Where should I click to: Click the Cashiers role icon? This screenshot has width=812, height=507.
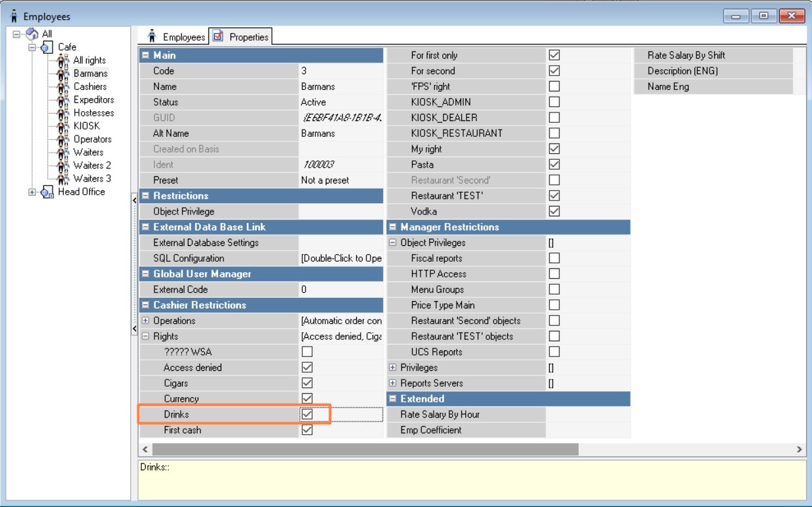(64, 87)
